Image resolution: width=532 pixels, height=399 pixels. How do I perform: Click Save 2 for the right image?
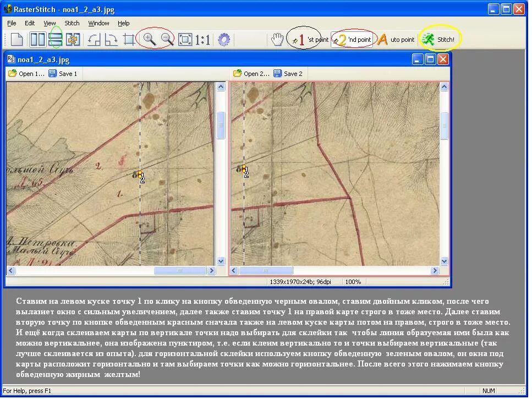click(288, 74)
